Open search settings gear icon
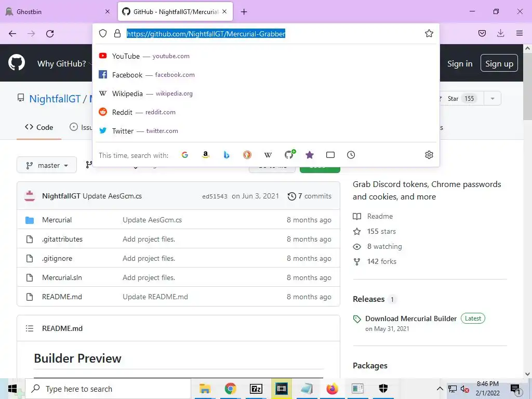 pyautogui.click(x=429, y=155)
